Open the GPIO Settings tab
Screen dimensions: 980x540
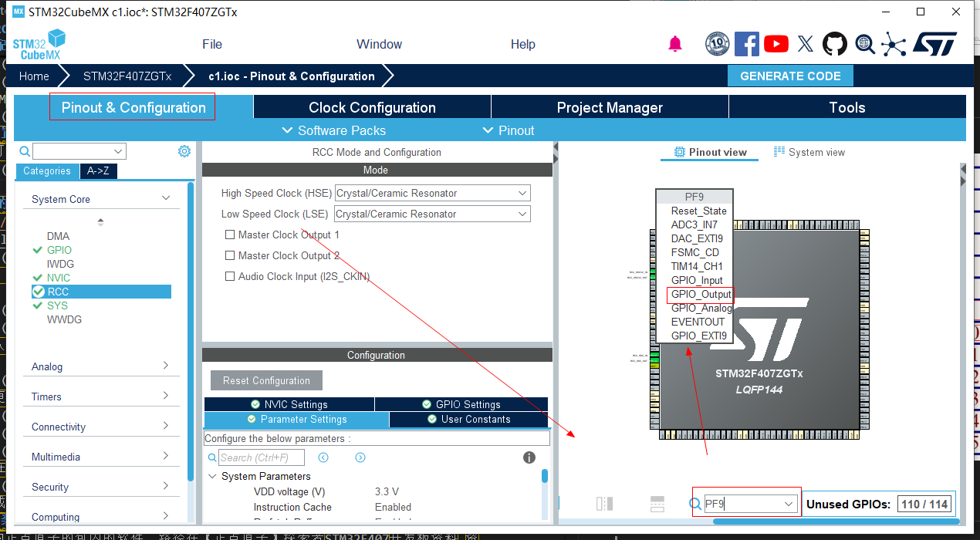tap(461, 404)
